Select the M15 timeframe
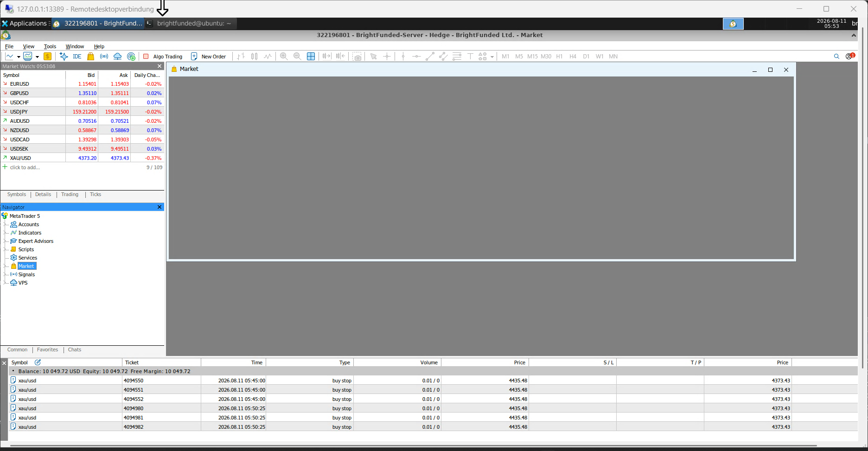This screenshot has width=868, height=451. tap(532, 57)
